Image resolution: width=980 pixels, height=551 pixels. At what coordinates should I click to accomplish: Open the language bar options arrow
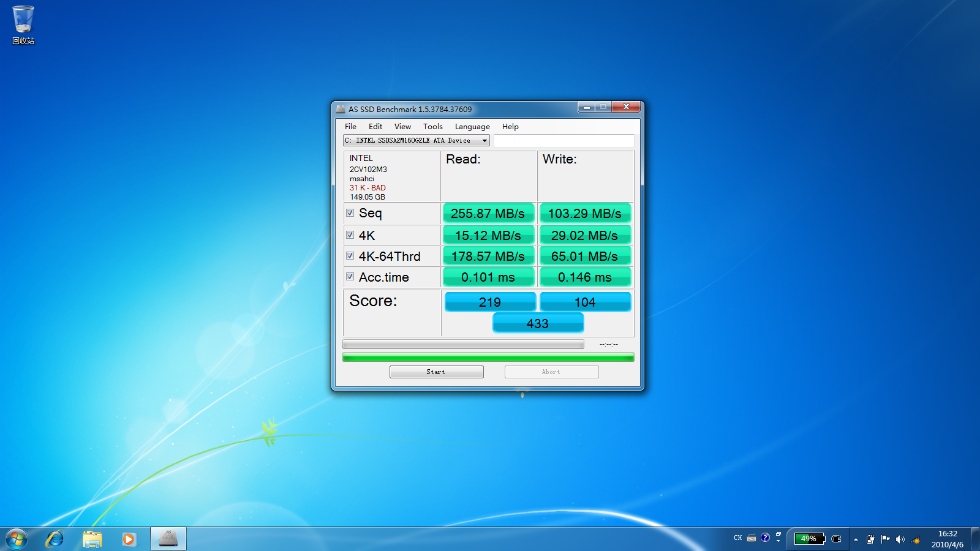pos(778,541)
